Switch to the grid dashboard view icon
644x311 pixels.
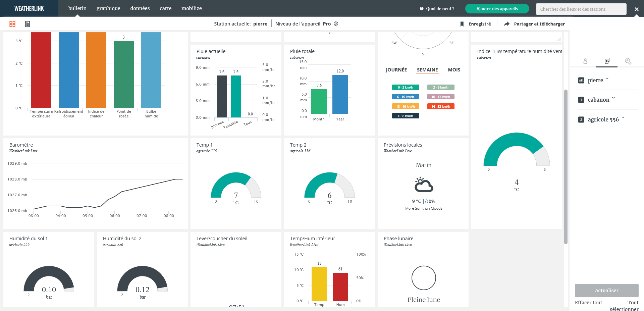(x=12, y=24)
